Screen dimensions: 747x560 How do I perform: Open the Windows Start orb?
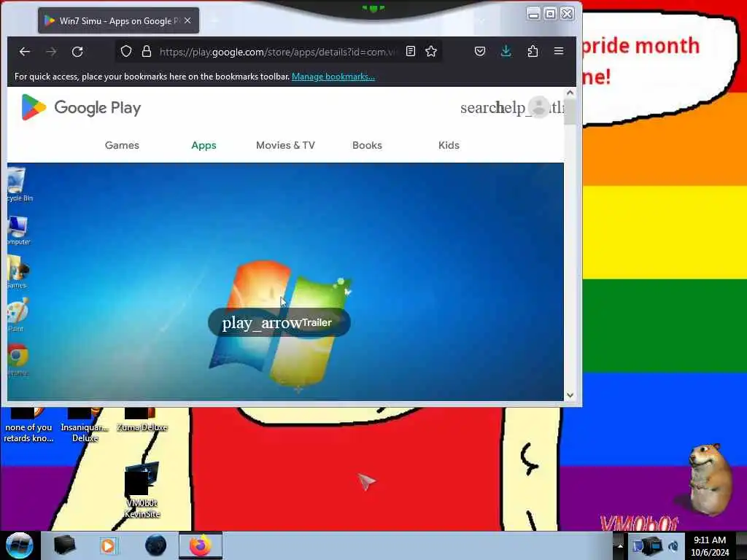[x=19, y=545]
